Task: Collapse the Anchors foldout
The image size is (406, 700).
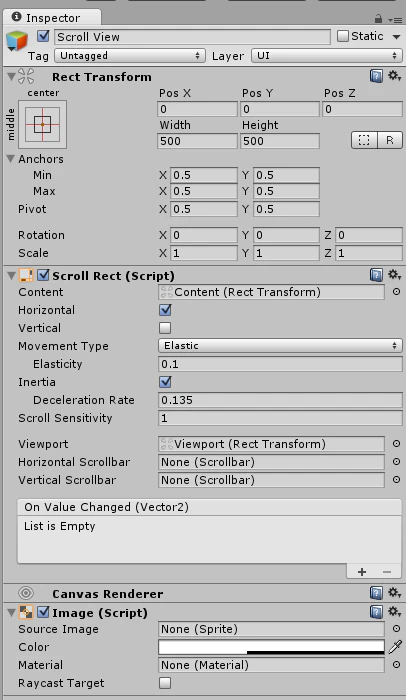Action: (11, 158)
